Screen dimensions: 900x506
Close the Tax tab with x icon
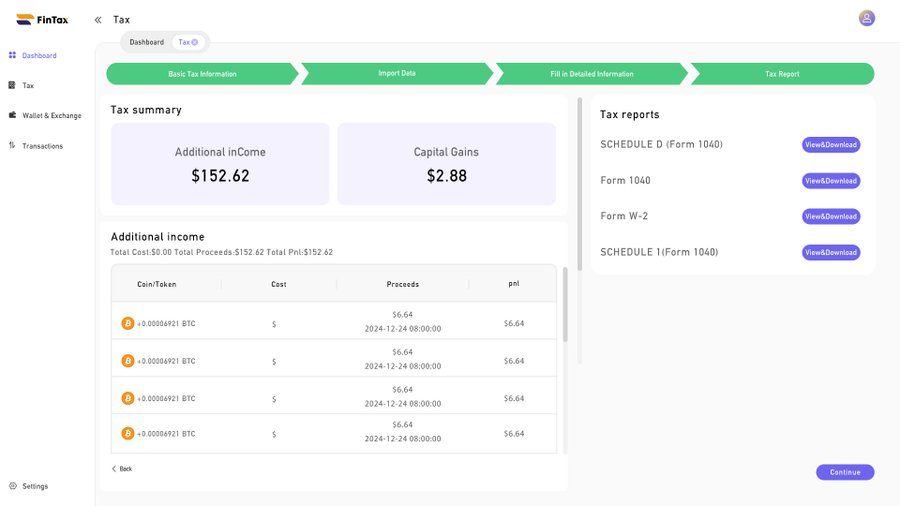(x=195, y=42)
